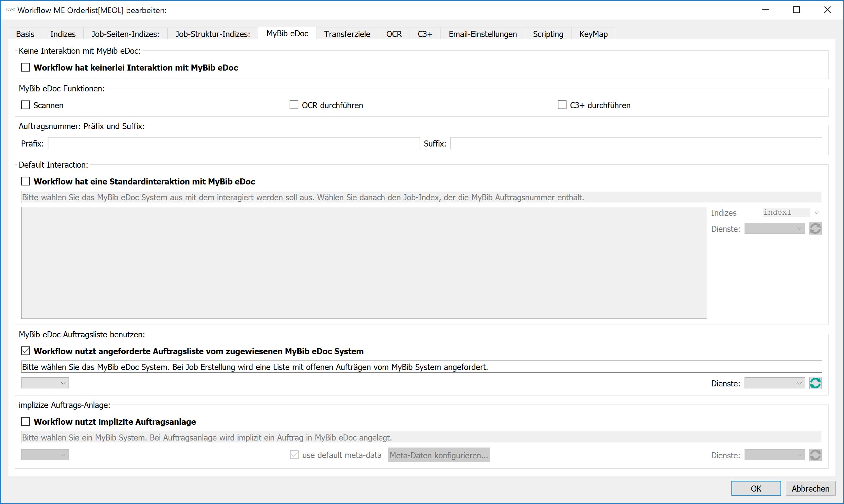Open Dienste dropdown in Default Interaction section

pyautogui.click(x=774, y=228)
